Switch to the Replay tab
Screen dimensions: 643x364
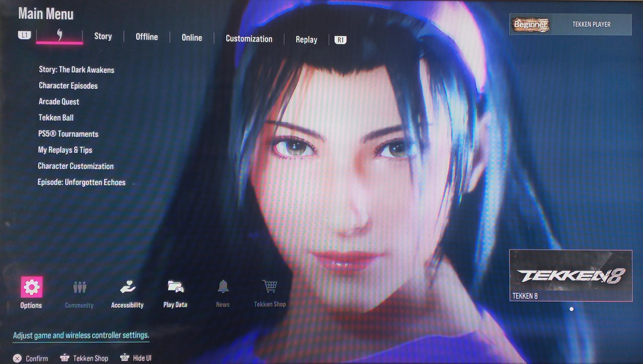point(306,39)
